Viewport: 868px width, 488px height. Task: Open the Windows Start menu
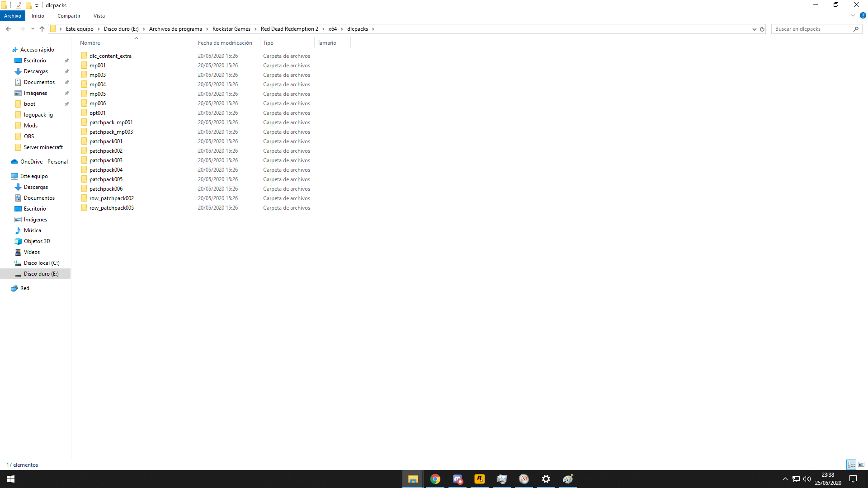point(11,479)
